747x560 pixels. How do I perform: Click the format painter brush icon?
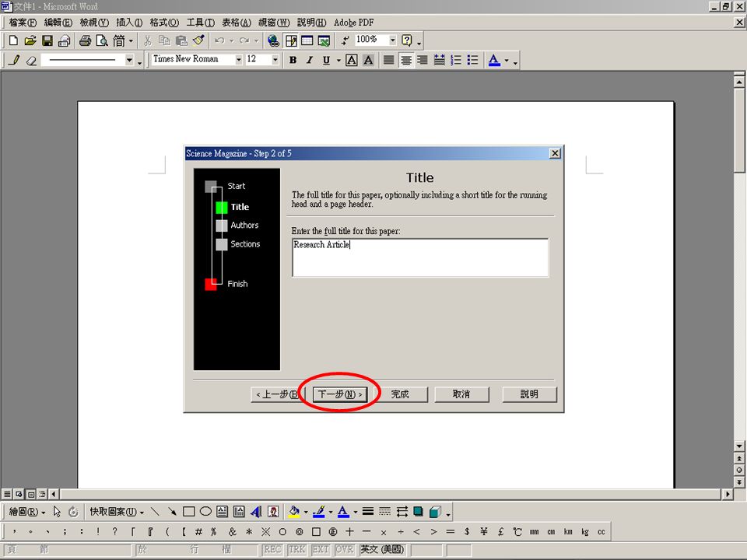pos(198,40)
